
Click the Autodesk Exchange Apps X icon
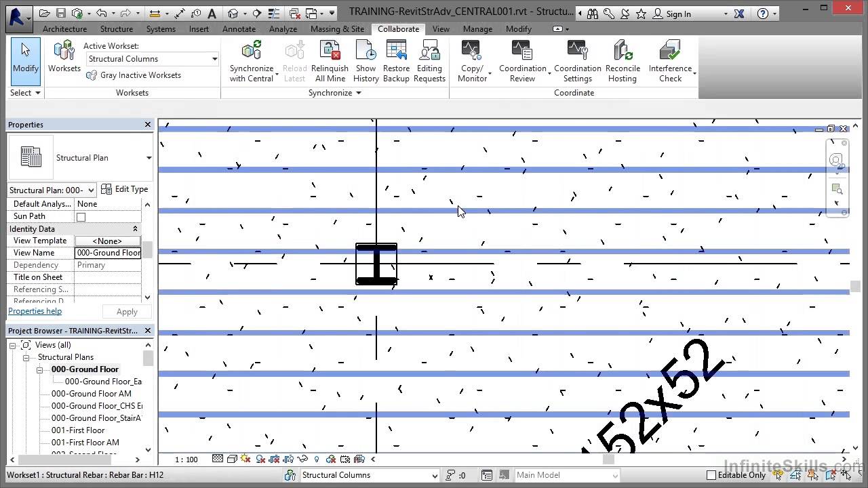[x=739, y=14]
